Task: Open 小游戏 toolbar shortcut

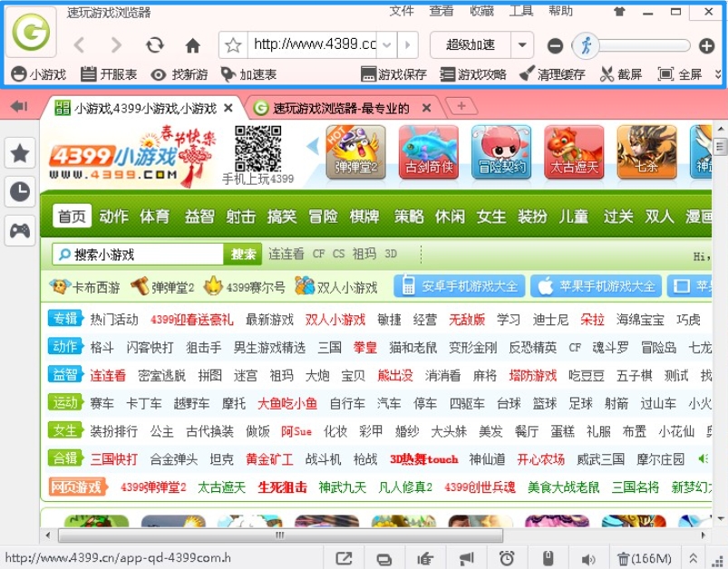Action: [39, 74]
